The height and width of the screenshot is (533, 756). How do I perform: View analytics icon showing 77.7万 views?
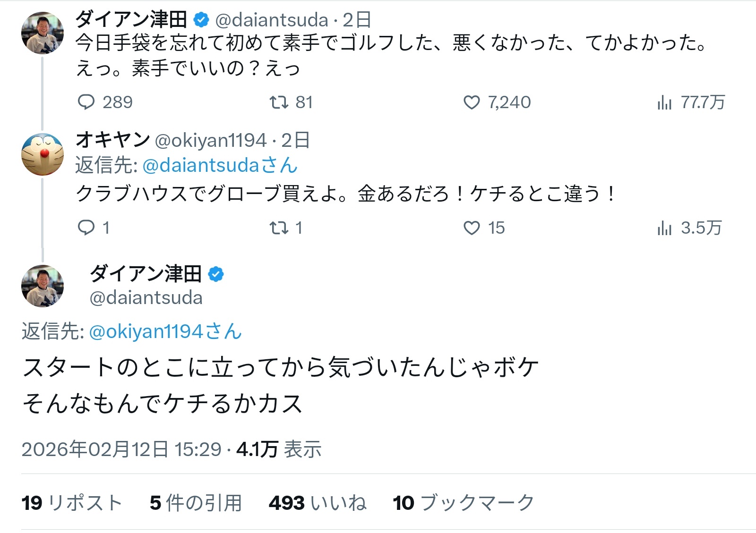[664, 102]
